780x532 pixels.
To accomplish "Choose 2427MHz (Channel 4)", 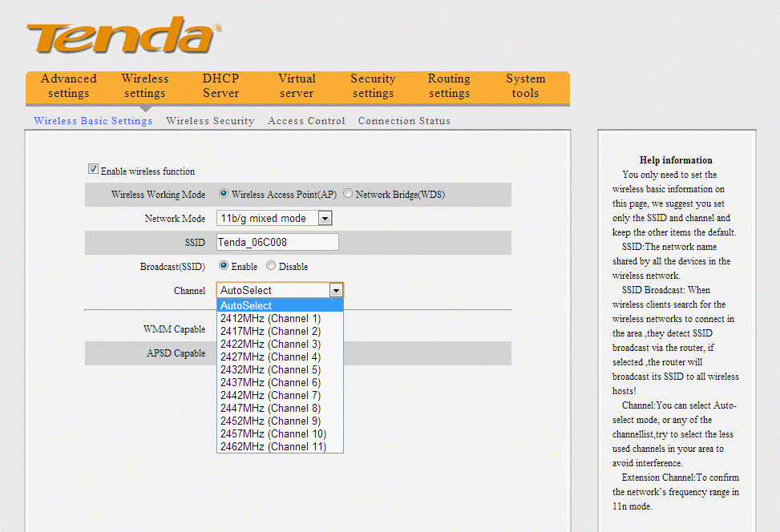I will pyautogui.click(x=280, y=357).
